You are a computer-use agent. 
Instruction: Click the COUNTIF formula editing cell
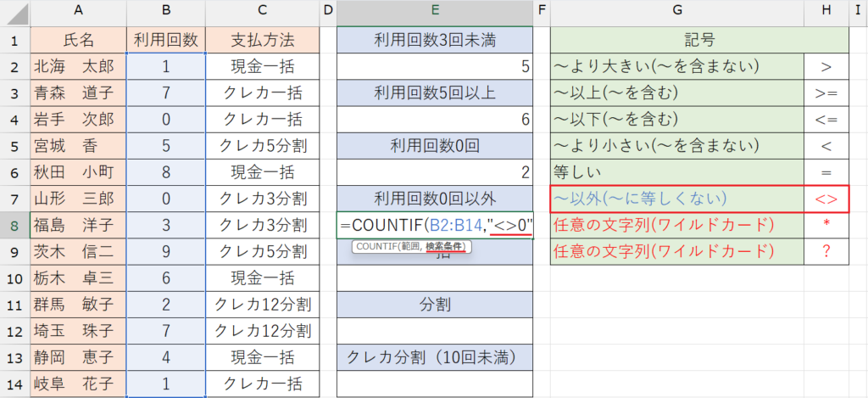[435, 226]
